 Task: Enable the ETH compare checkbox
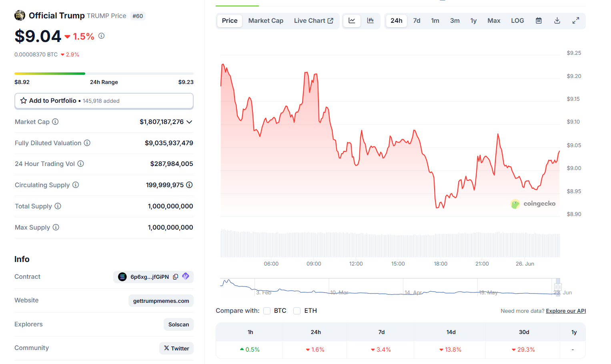297,311
